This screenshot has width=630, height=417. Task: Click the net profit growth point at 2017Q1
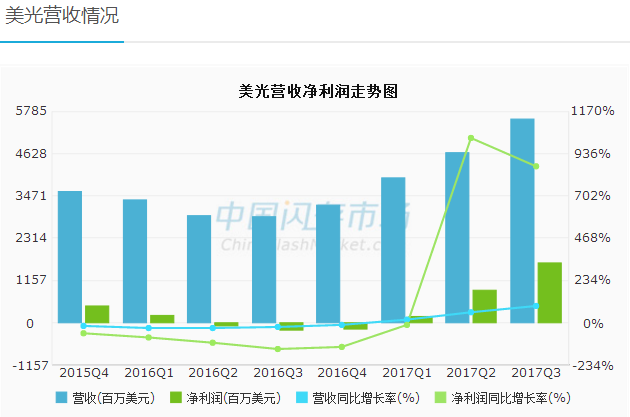click(x=407, y=325)
